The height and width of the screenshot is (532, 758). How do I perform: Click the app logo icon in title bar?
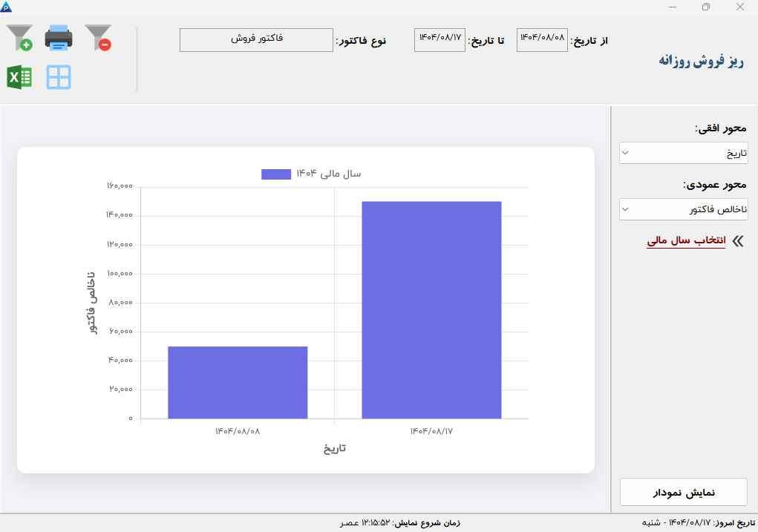(7, 7)
